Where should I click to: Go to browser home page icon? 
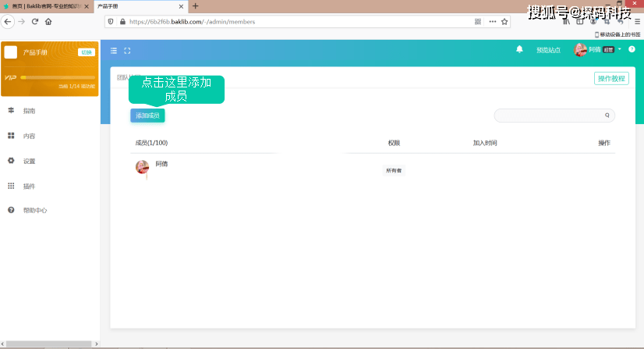pos(48,22)
